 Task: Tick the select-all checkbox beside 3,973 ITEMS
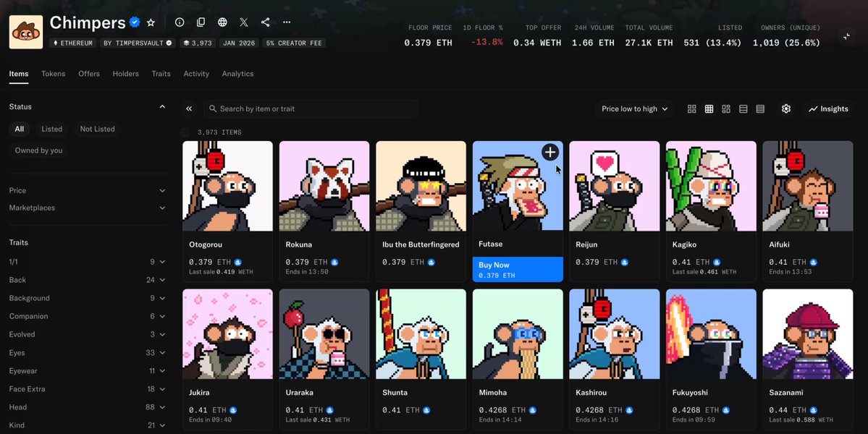click(185, 132)
